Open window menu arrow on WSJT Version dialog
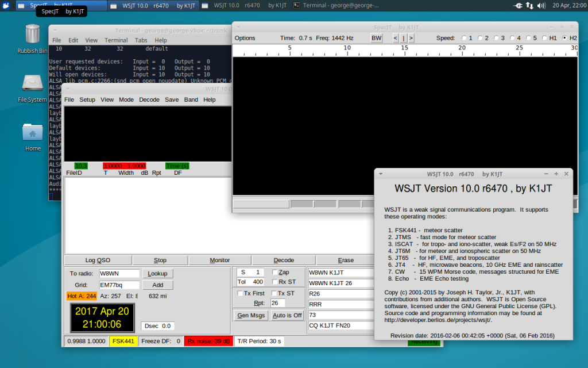Viewport: 588px width, 368px height. 381,174
